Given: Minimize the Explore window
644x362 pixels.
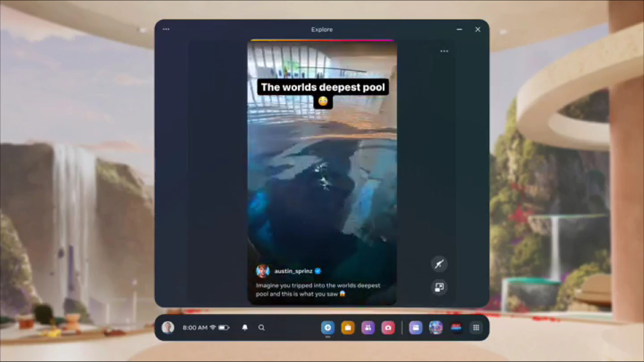Looking at the screenshot, I should tap(460, 29).
